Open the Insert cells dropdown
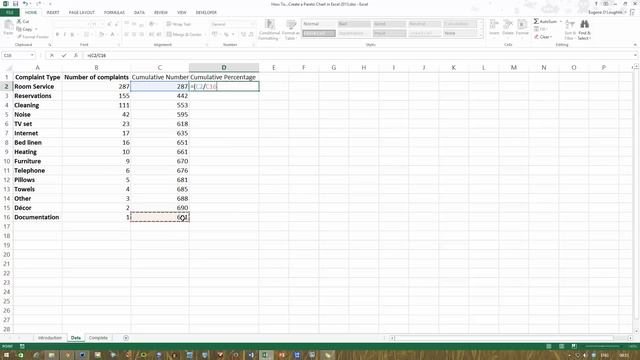Viewport: 640px width, 360px height. coord(494,28)
